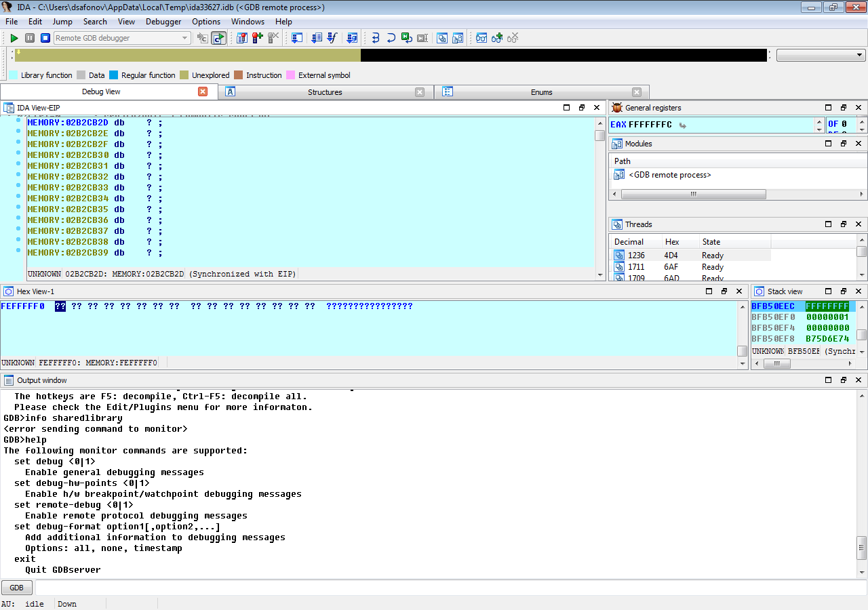Switch to the Enums tab

541,92
